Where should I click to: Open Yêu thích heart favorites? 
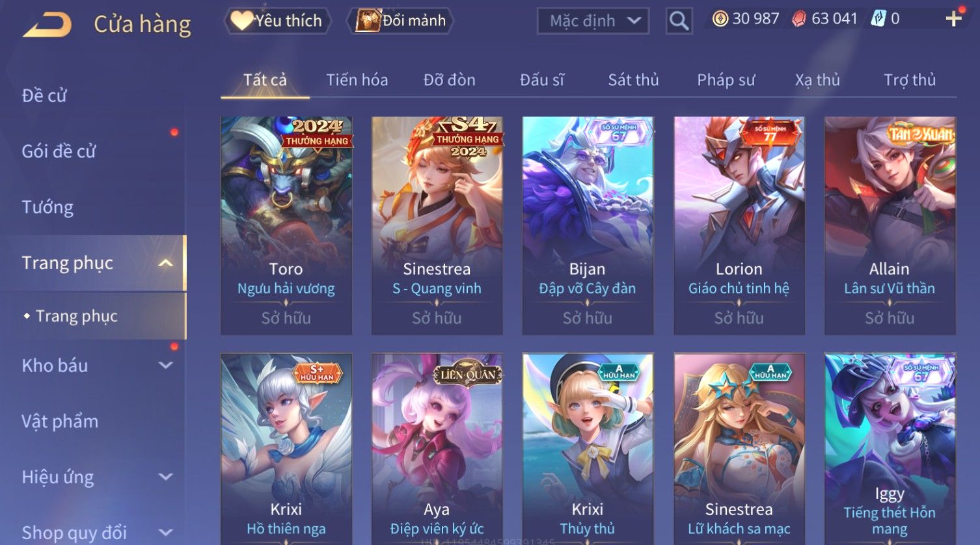click(277, 21)
